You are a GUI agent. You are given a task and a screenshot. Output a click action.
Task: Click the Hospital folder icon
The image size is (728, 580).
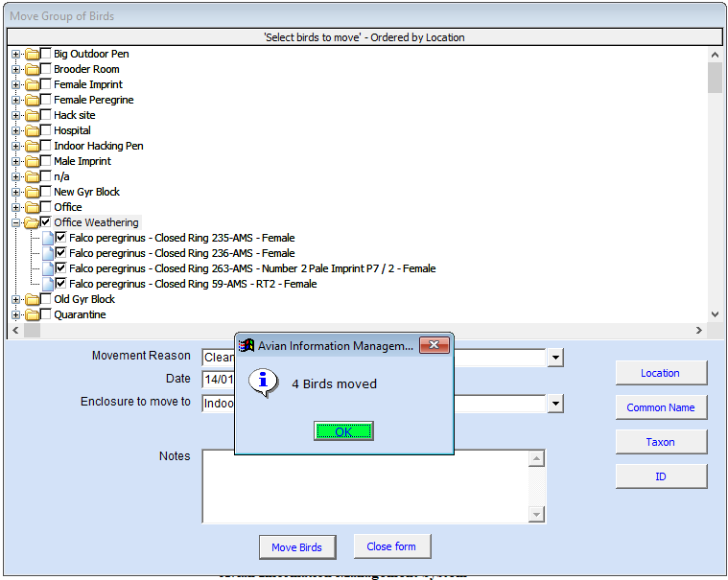(33, 131)
